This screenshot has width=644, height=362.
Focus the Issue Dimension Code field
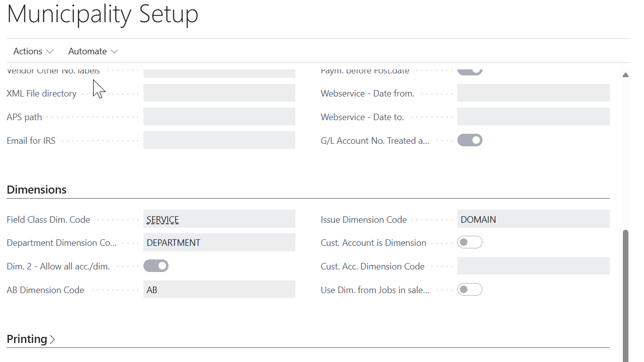[533, 219]
